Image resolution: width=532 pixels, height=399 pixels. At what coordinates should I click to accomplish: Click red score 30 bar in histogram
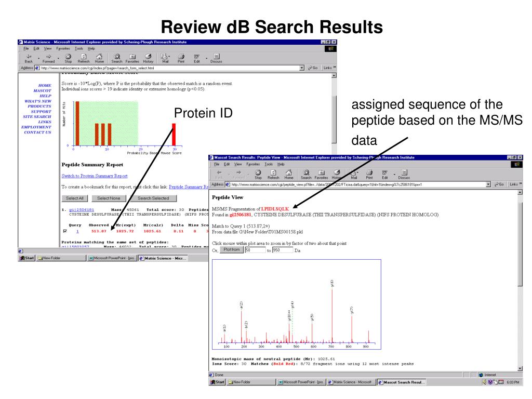coord(174,135)
